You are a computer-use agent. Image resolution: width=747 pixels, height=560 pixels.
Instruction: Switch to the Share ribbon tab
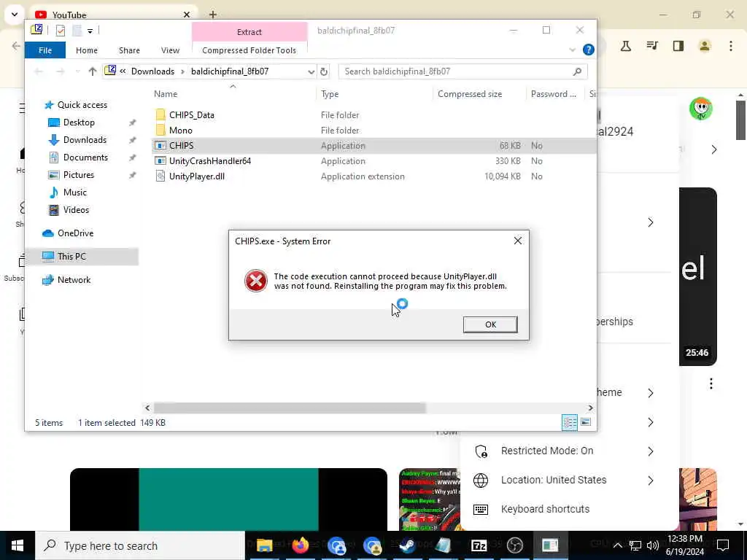pyautogui.click(x=129, y=50)
